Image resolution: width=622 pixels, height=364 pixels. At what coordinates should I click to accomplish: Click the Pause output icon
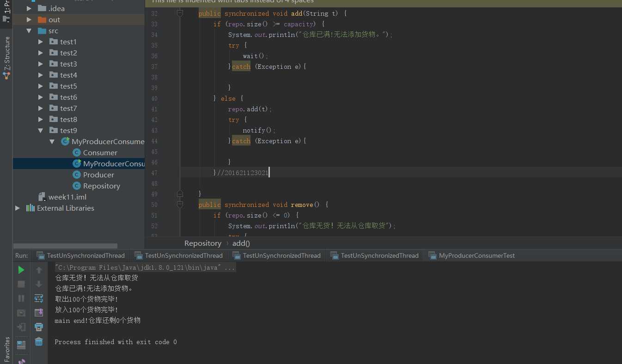coord(21,298)
